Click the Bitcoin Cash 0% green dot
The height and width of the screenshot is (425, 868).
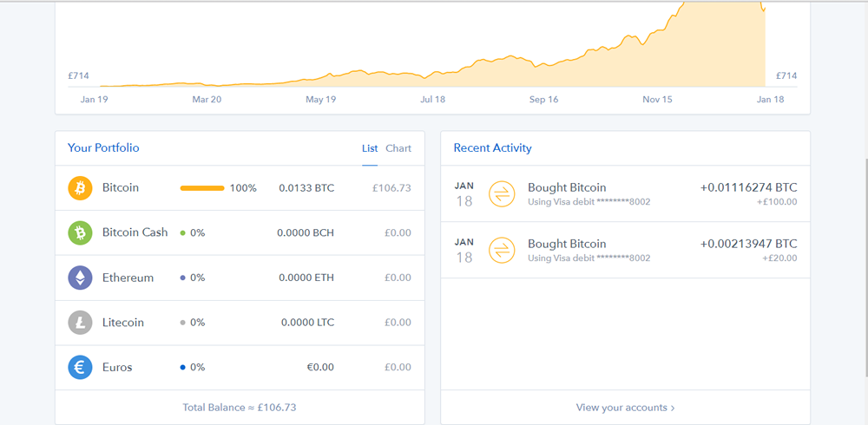point(182,233)
